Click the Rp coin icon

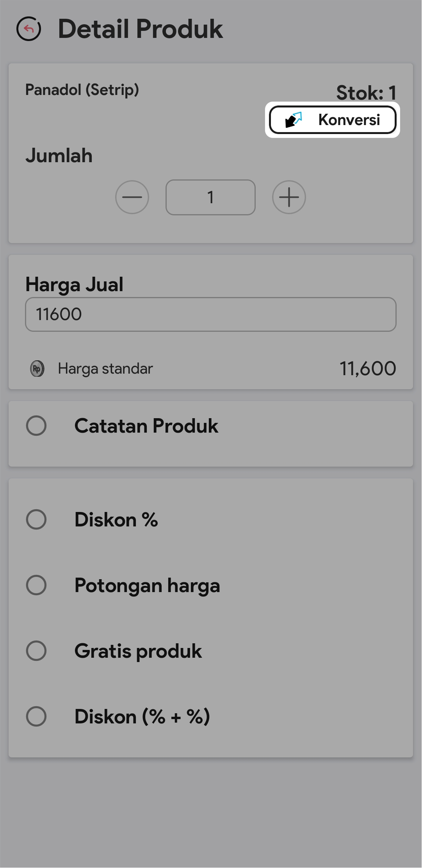tap(37, 369)
